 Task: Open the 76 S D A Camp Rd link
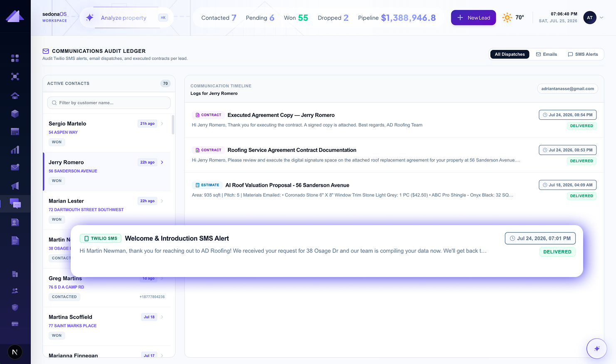(66, 287)
